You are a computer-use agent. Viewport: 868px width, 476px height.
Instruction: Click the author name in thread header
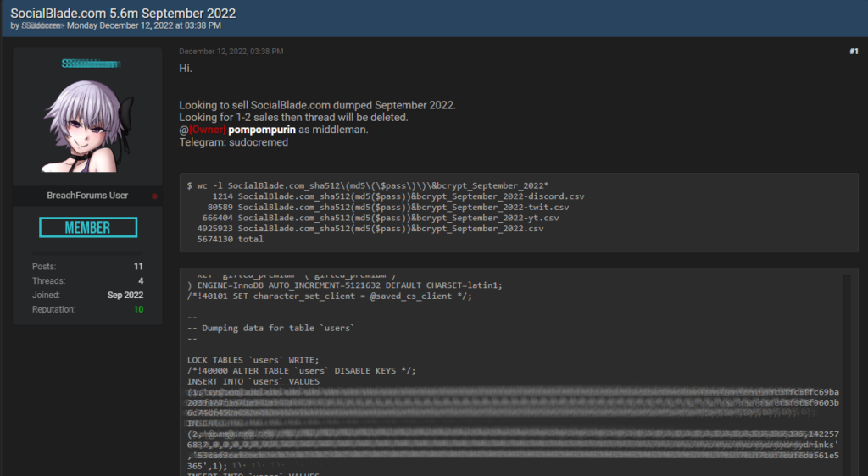point(42,25)
